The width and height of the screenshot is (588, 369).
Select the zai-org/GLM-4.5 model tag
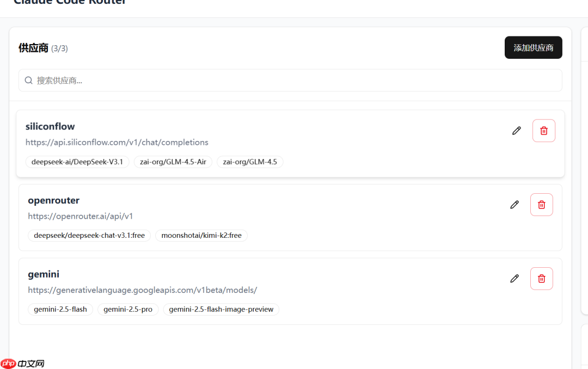(x=250, y=162)
